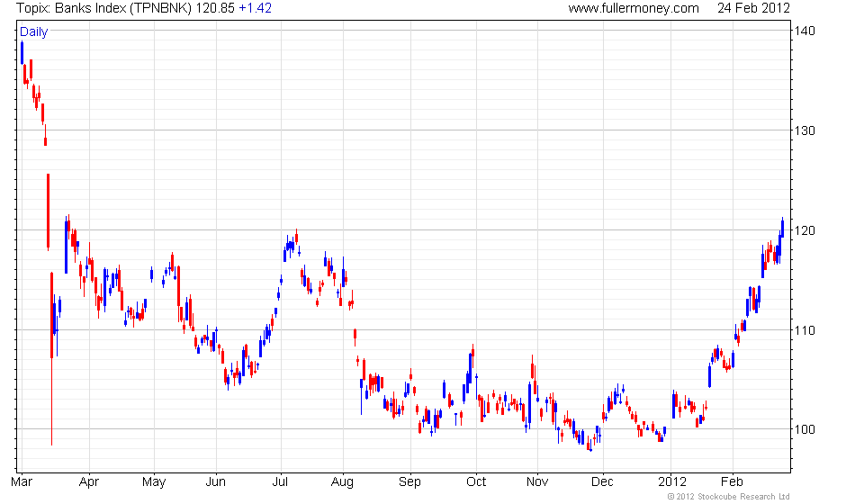Image resolution: width=864 pixels, height=504 pixels.
Task: Click the latest blue candlestick near 120
Action: 782,228
